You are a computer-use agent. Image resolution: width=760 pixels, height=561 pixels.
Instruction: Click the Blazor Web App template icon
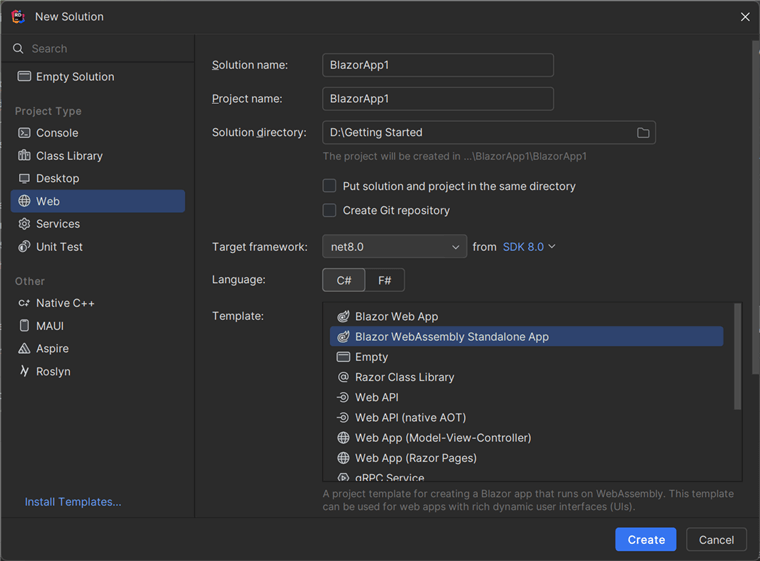pyautogui.click(x=343, y=317)
